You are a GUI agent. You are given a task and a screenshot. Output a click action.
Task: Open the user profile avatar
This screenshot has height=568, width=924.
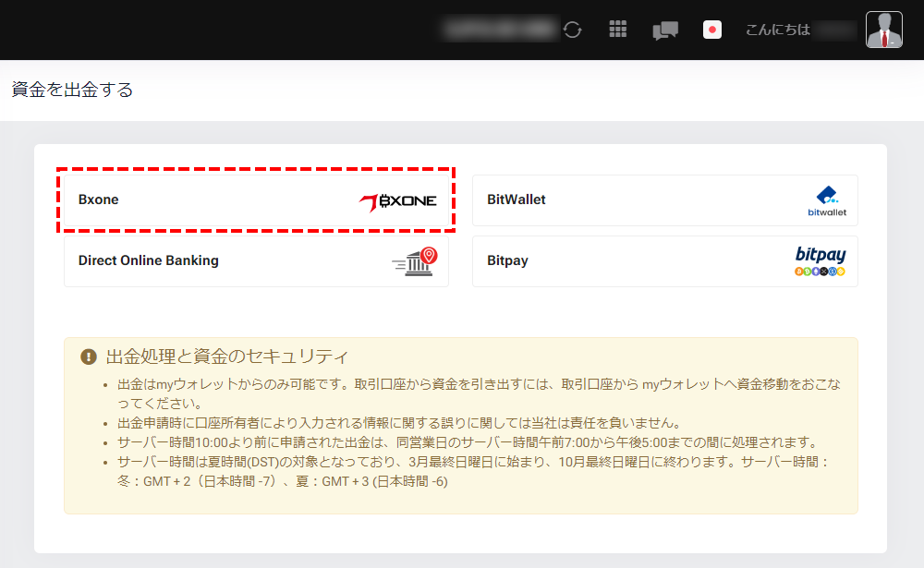coord(884,30)
